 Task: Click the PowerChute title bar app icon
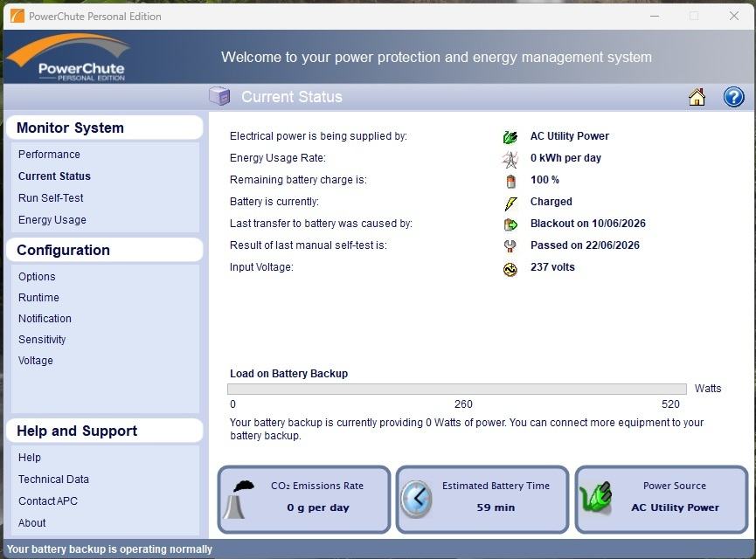(17, 16)
